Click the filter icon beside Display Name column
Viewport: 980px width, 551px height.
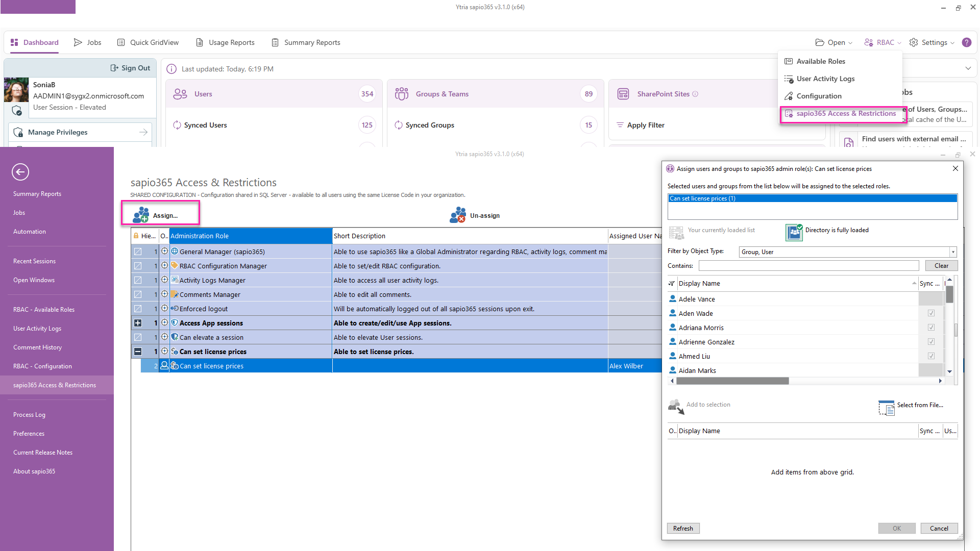(672, 283)
